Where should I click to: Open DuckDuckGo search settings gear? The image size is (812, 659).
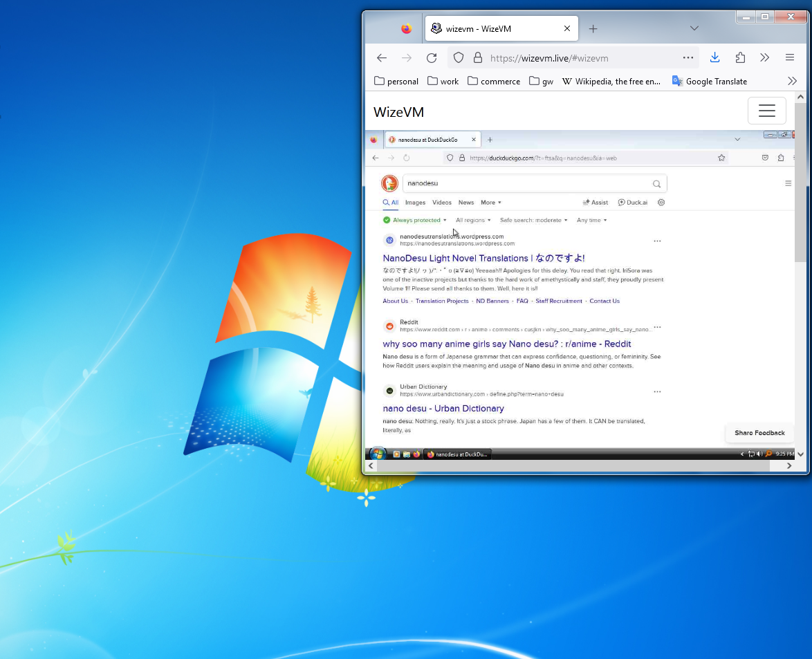tap(661, 203)
